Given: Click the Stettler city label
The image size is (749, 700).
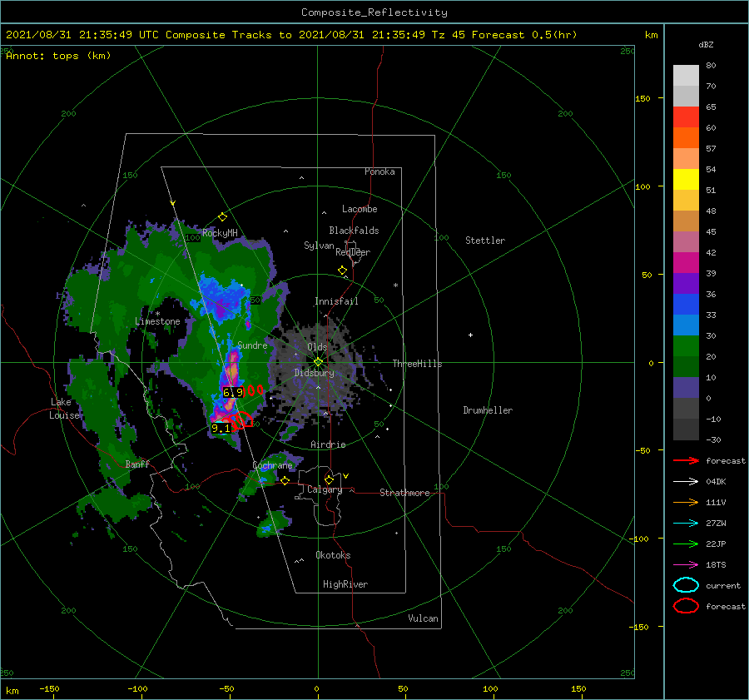Looking at the screenshot, I should tap(485, 241).
